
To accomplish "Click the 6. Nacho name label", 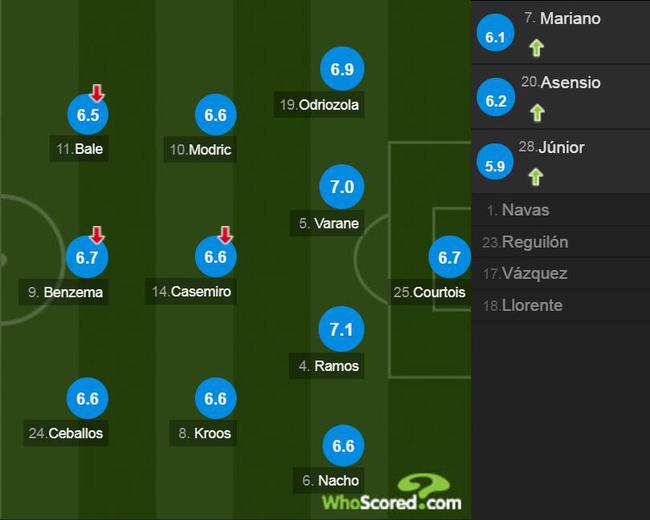I will (x=329, y=481).
